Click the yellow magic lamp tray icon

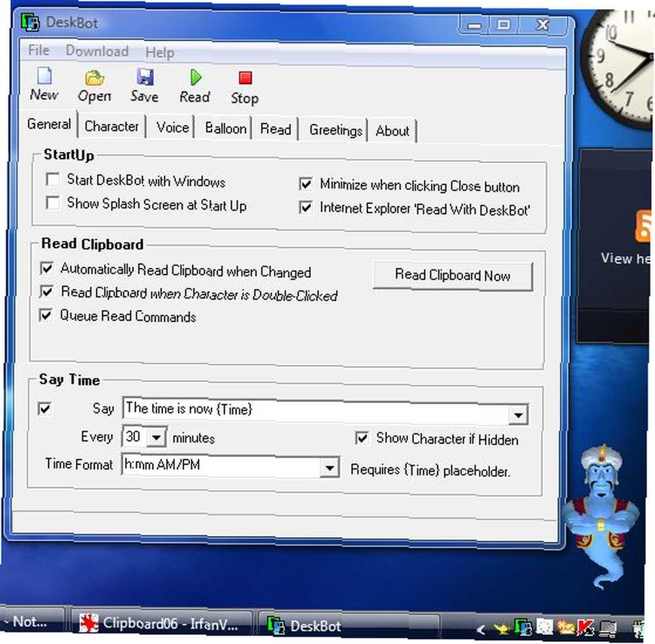(502, 628)
